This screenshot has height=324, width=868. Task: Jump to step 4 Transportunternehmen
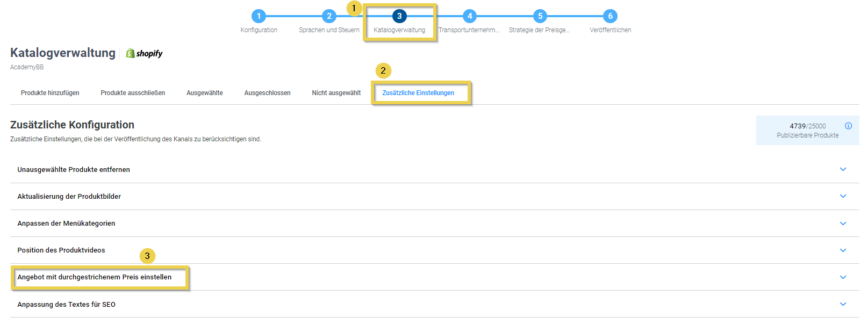point(470,16)
